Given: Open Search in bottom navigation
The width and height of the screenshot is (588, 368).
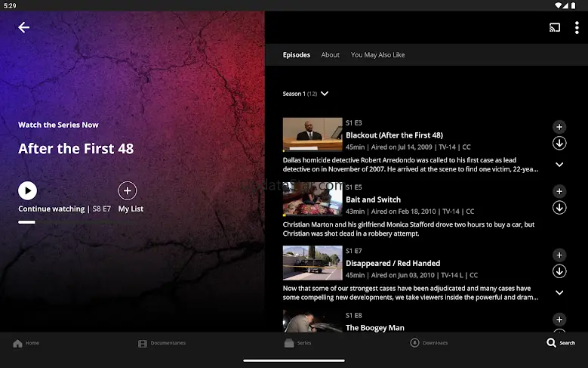Looking at the screenshot, I should [561, 343].
